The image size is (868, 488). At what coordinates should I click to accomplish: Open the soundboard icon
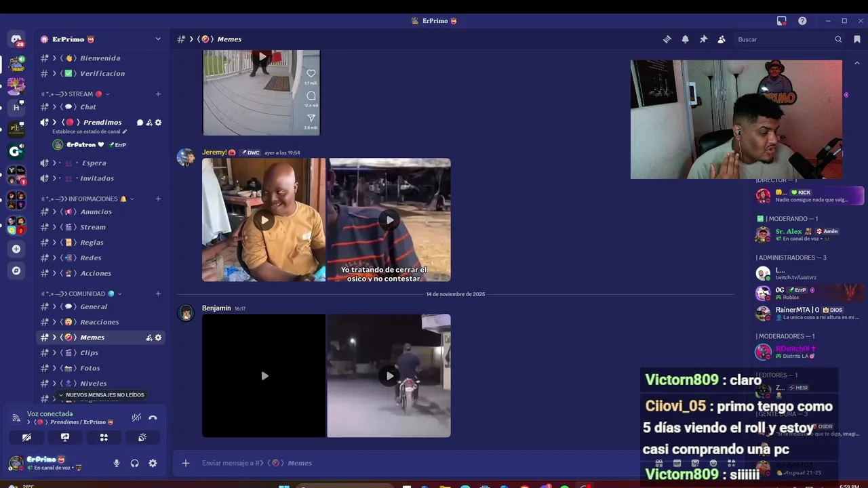pos(142,437)
